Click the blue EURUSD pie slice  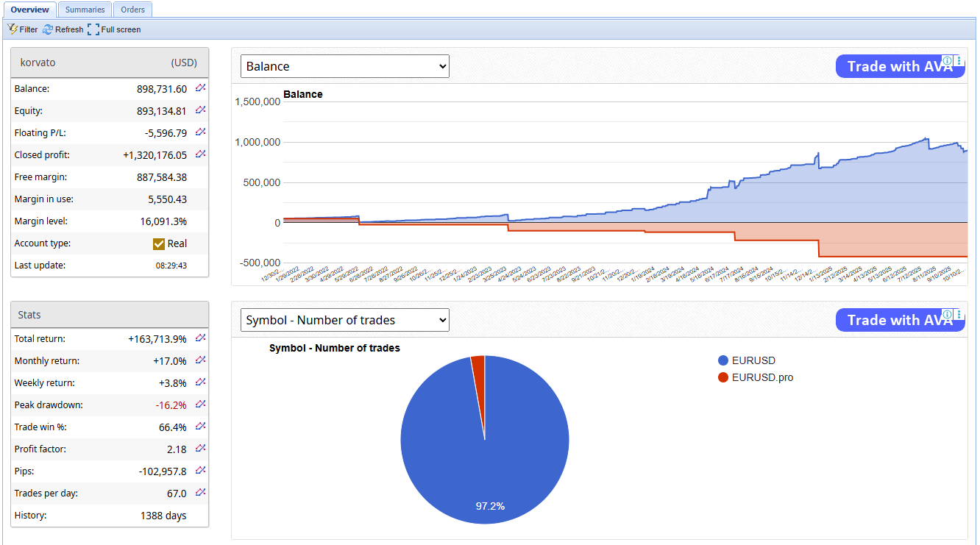pyautogui.click(x=486, y=456)
